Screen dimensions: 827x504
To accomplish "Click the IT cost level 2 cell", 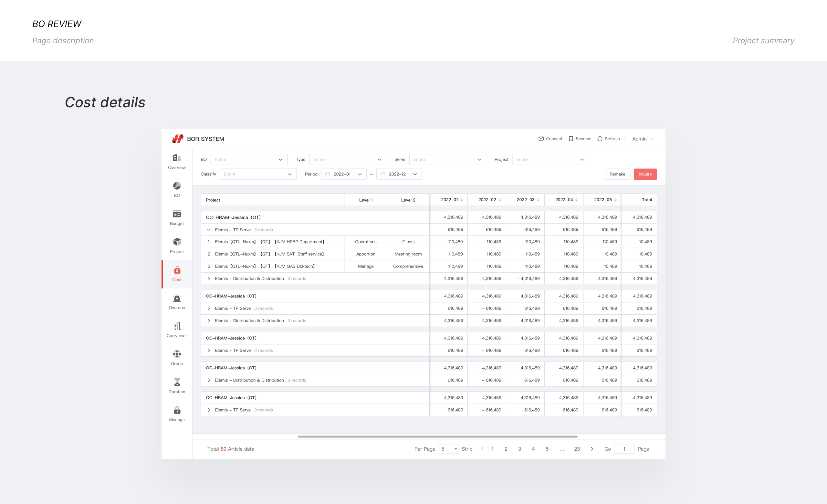I will point(408,242).
